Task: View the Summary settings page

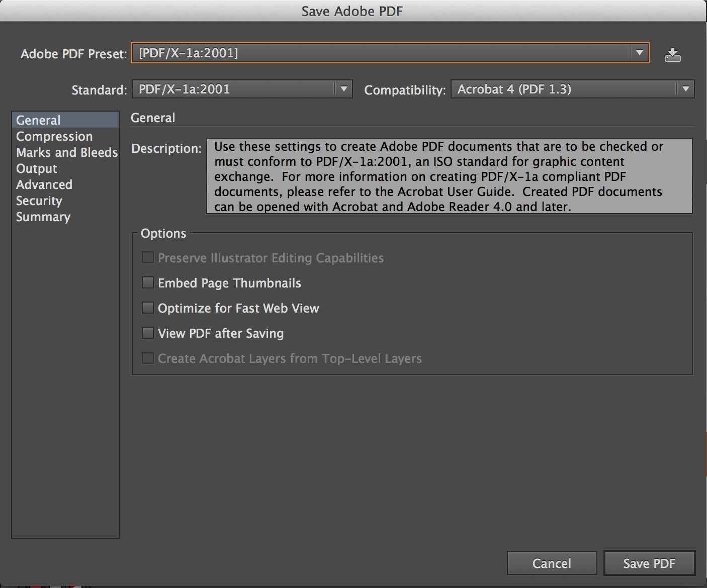Action: [x=43, y=217]
